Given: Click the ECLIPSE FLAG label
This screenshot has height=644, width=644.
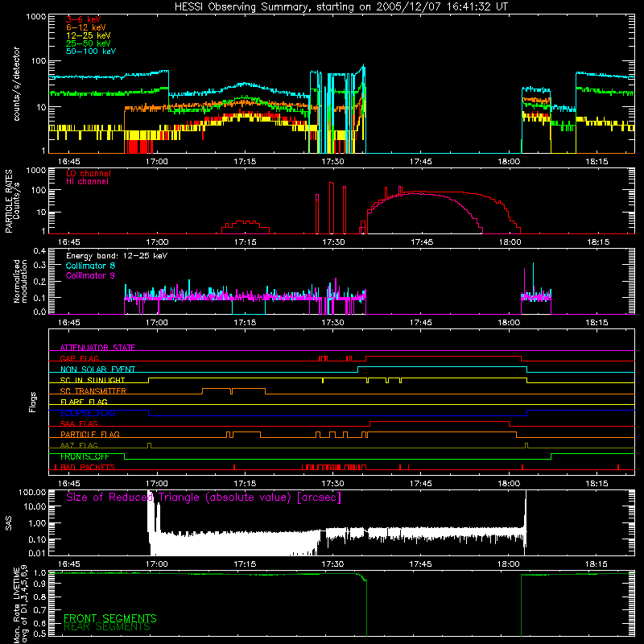Looking at the screenshot, I should point(88,413).
